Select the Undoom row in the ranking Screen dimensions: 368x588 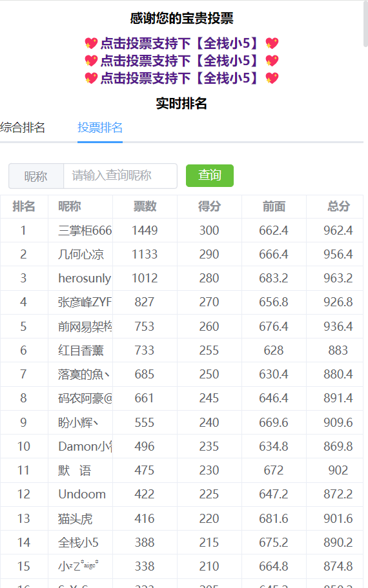(182, 495)
